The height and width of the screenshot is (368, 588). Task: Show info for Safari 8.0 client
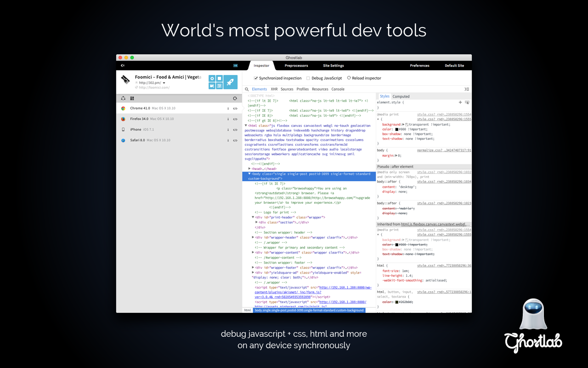click(x=228, y=140)
